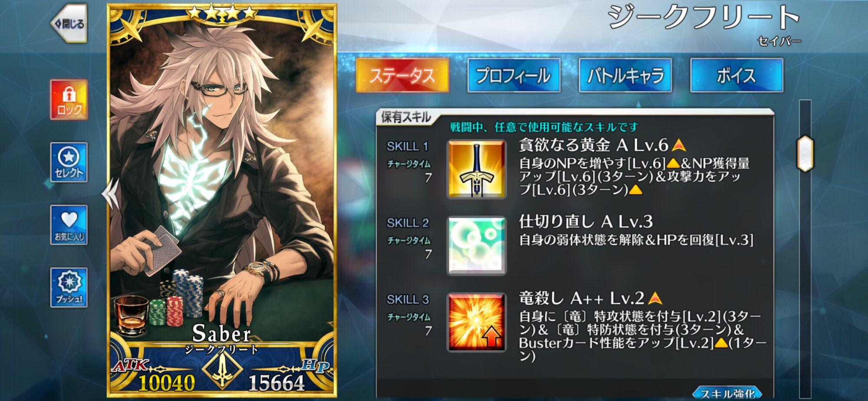Select the ステータス tab
Screen dimensions: 868x401
(x=402, y=76)
